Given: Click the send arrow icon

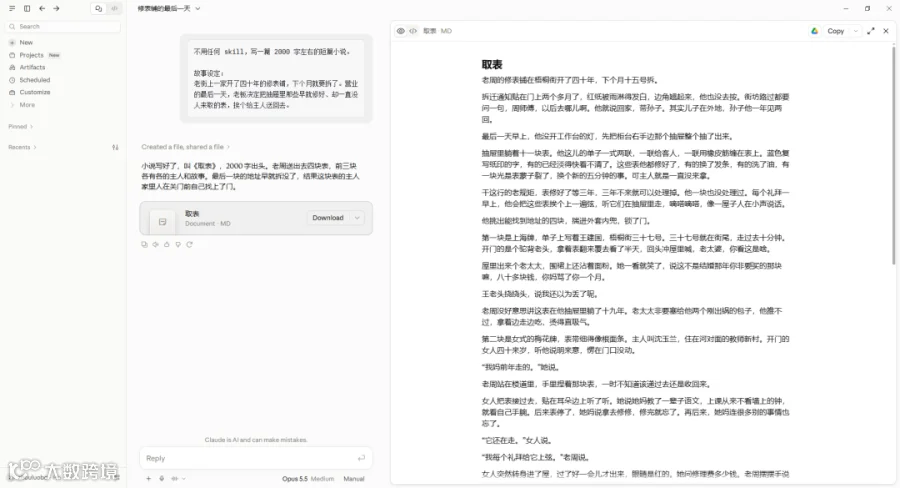Looking at the screenshot, I should [361, 458].
